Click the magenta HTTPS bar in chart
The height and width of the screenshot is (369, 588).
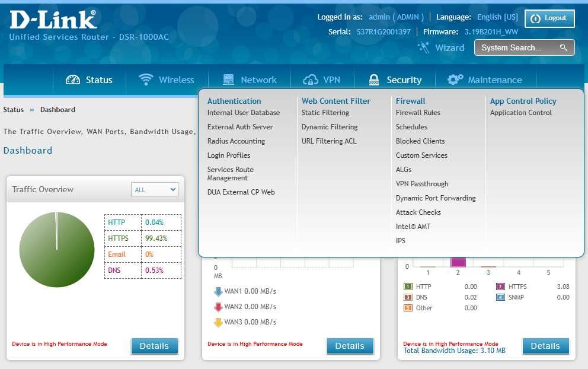[458, 262]
